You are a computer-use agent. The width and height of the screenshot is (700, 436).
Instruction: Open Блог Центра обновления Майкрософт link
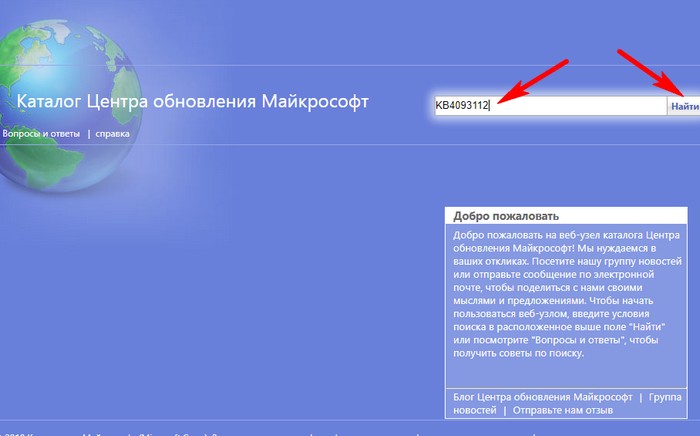(543, 397)
